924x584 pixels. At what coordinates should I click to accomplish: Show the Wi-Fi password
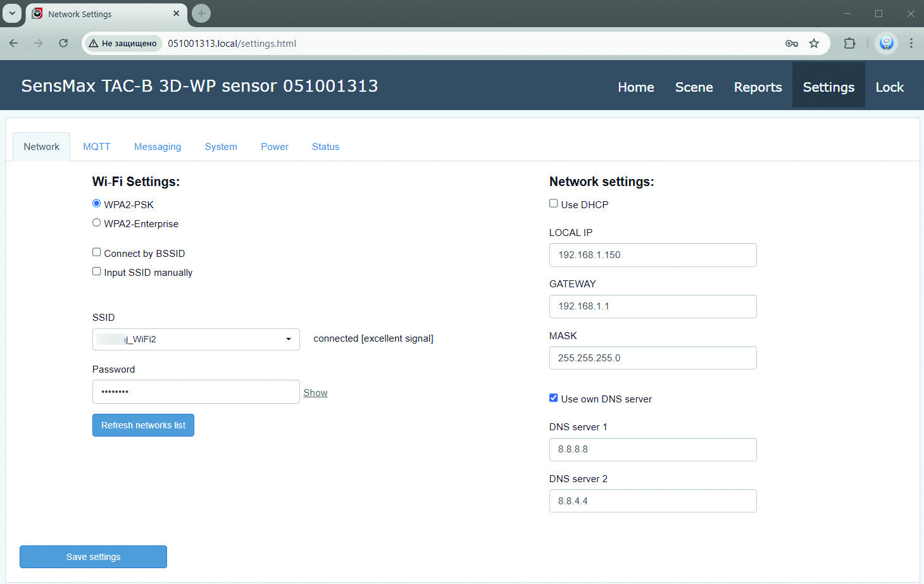click(x=315, y=393)
